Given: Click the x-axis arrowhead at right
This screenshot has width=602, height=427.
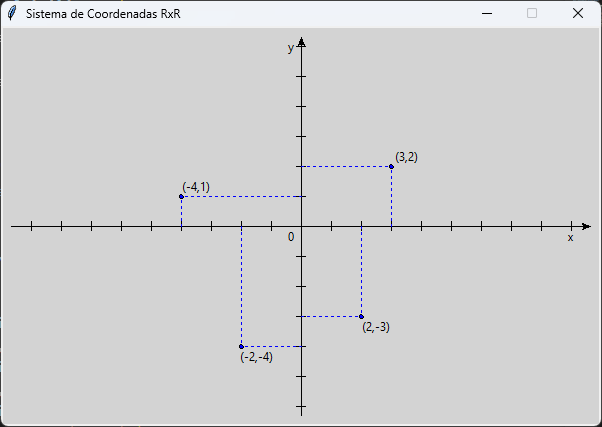Looking at the screenshot, I should (586, 227).
